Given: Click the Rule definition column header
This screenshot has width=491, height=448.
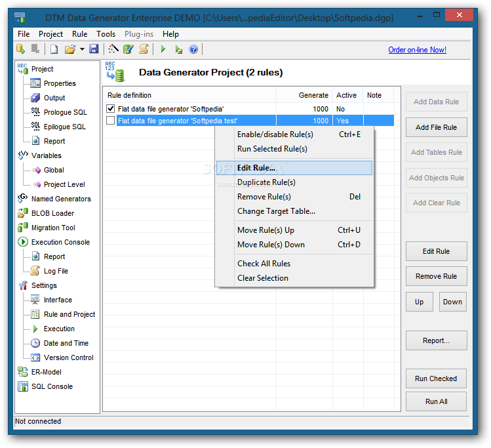Looking at the screenshot, I should (189, 95).
